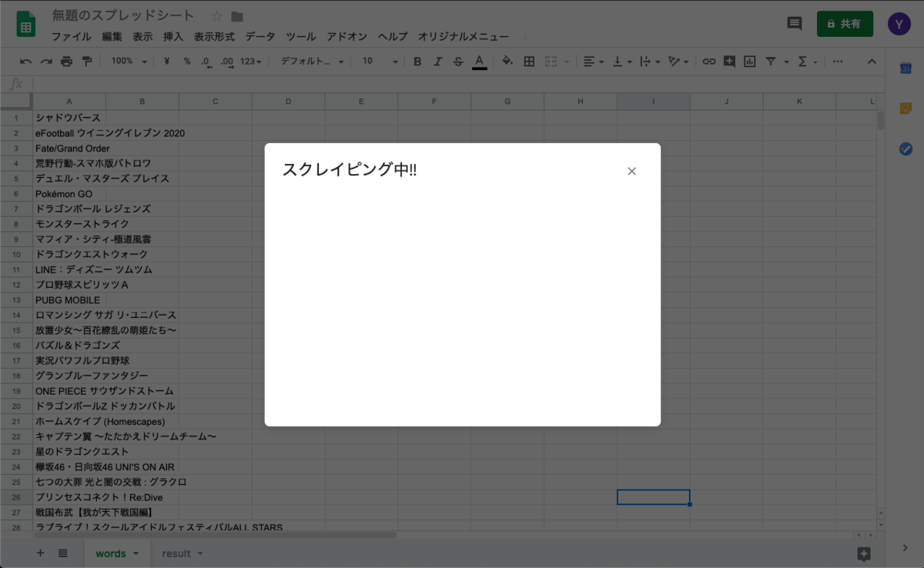The width and height of the screenshot is (924, 568).
Task: Open the 表示 menu
Action: [142, 36]
